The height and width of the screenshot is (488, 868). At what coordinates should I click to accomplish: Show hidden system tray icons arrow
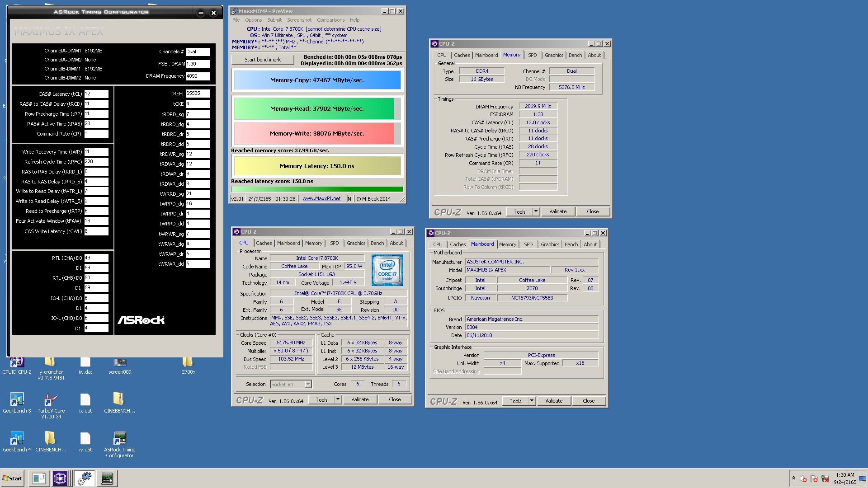pyautogui.click(x=793, y=478)
